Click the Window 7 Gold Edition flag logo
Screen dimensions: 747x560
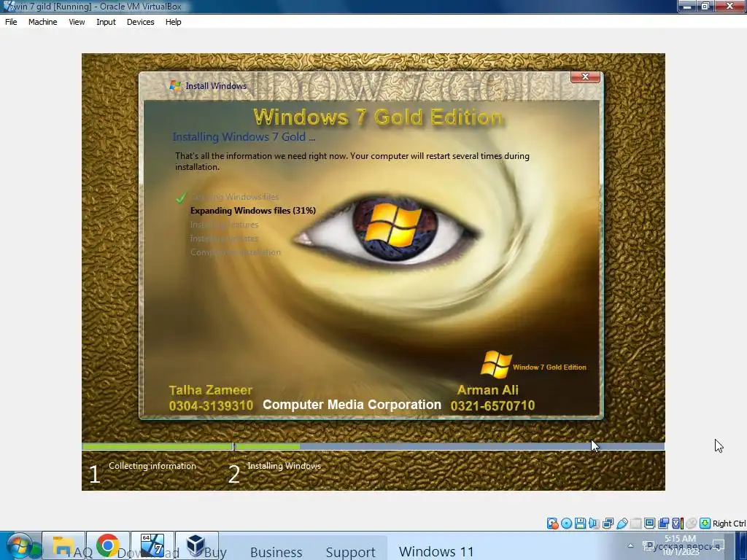point(496,365)
